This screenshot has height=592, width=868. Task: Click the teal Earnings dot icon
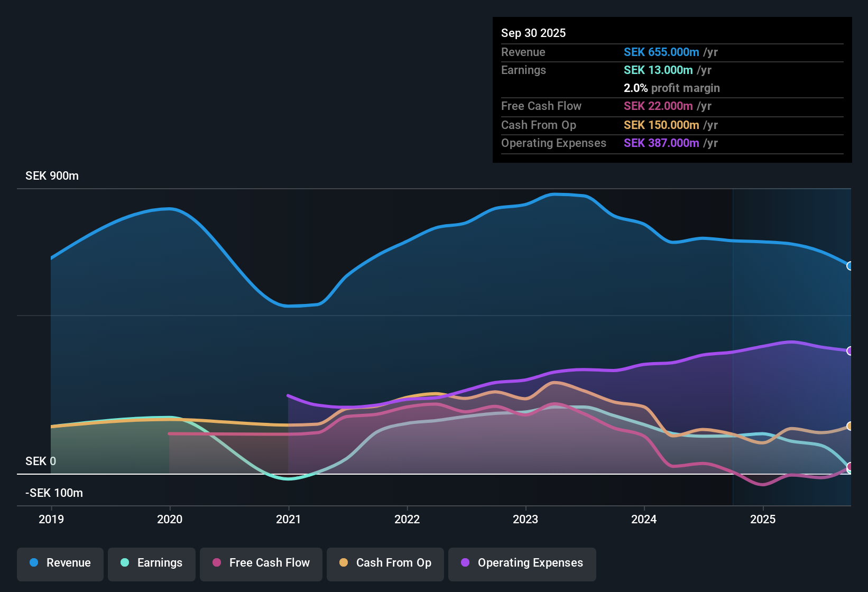pos(125,563)
